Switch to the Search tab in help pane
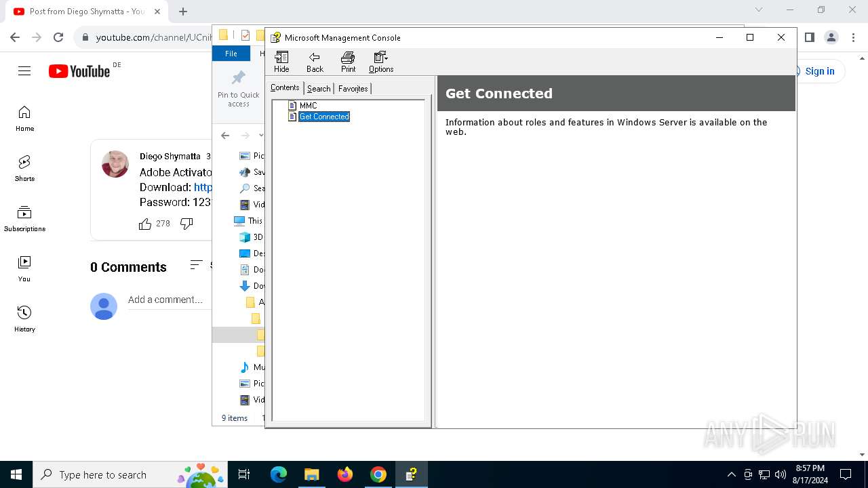Screen dimensions: 868x488 (319, 89)
